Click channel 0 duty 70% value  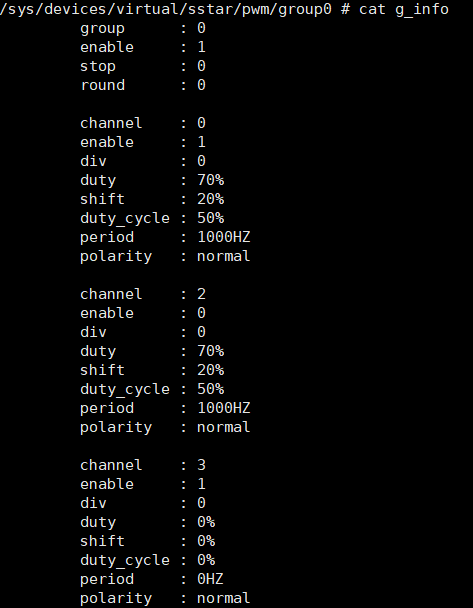coord(211,180)
